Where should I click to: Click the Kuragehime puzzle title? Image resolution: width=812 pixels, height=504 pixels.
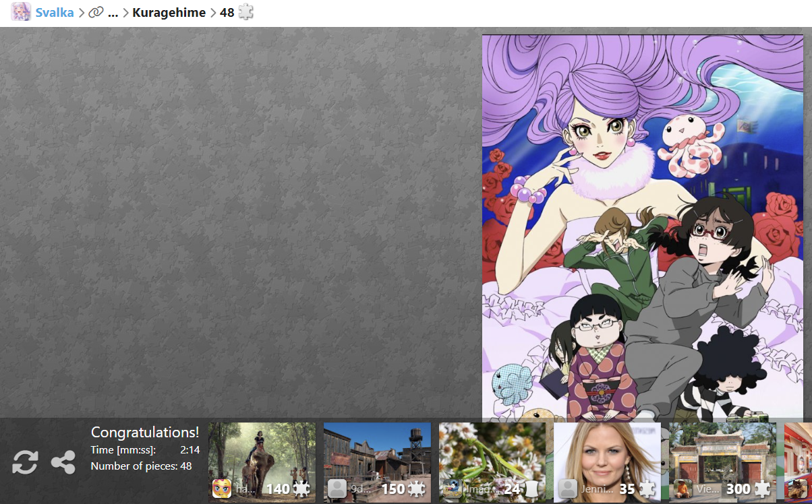[169, 12]
